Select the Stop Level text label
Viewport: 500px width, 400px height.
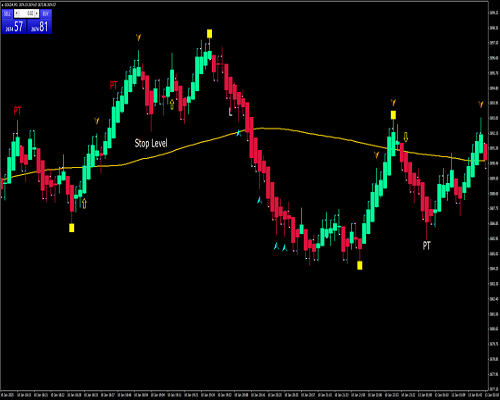click(151, 143)
